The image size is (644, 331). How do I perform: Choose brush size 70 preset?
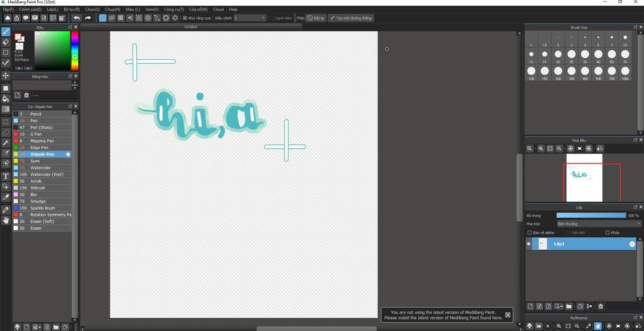625,56
